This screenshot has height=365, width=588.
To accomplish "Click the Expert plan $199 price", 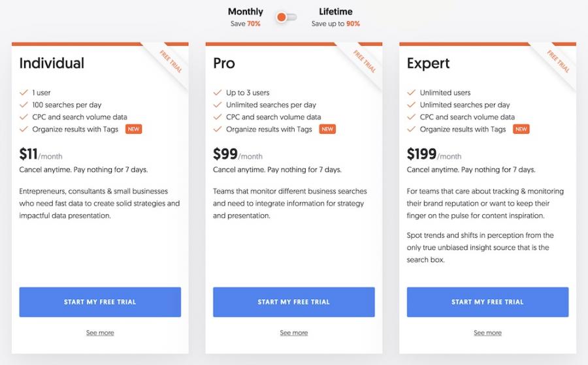I will (x=421, y=154).
